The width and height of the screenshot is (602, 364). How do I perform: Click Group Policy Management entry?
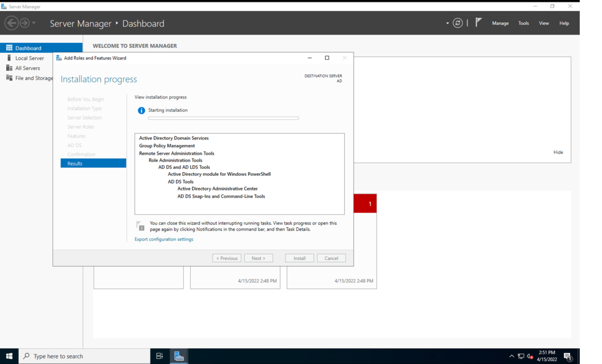point(167,146)
